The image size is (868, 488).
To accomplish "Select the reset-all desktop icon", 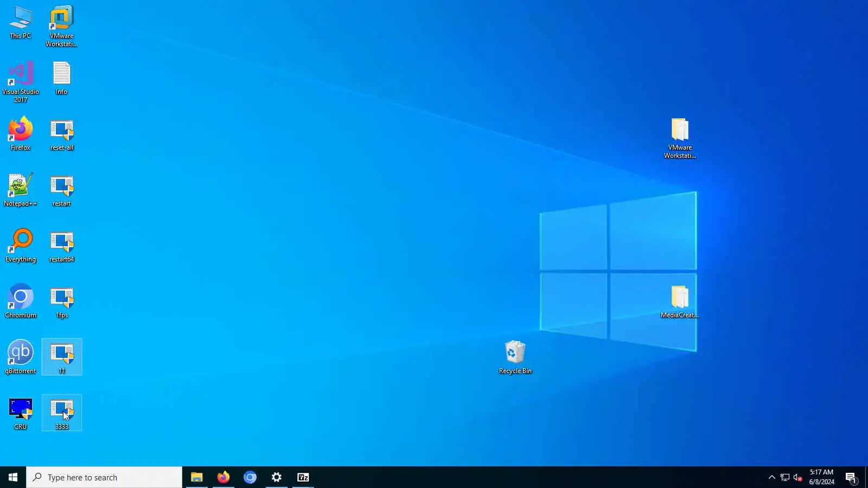I will point(61,135).
